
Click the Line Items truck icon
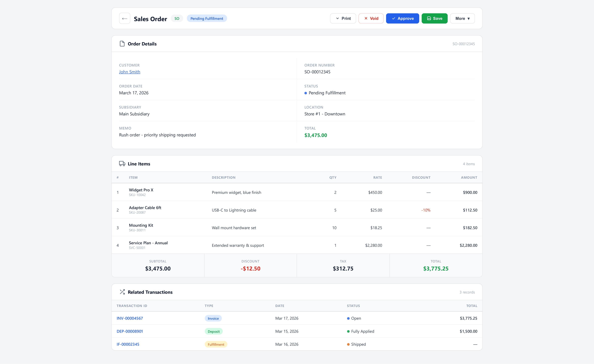pos(122,164)
